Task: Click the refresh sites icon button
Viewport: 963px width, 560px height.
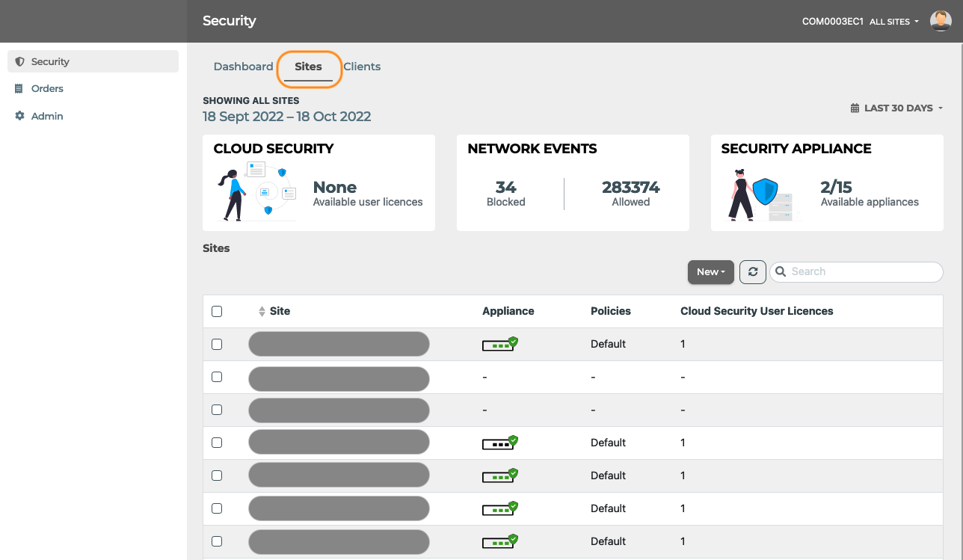Action: tap(753, 272)
